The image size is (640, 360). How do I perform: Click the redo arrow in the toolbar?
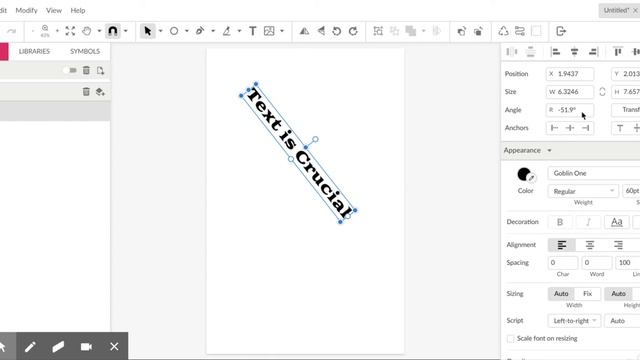(11, 31)
